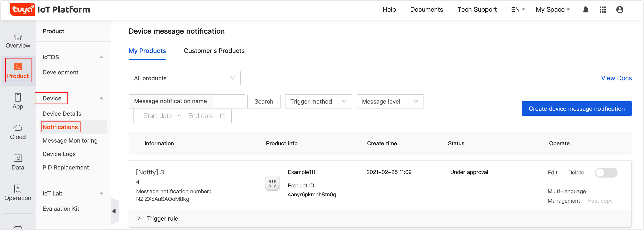This screenshot has width=644, height=230.
Task: Click Delete for [Notify] 3
Action: click(576, 173)
